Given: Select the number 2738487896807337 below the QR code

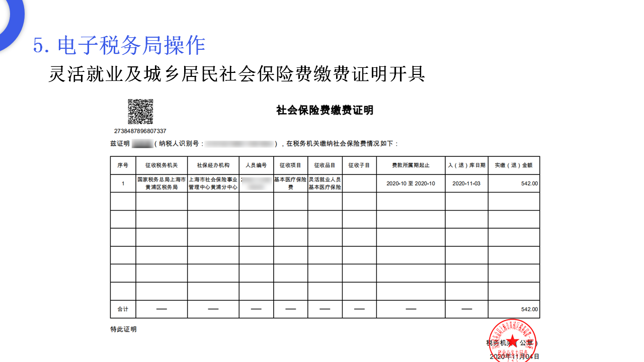Looking at the screenshot, I should (x=140, y=131).
